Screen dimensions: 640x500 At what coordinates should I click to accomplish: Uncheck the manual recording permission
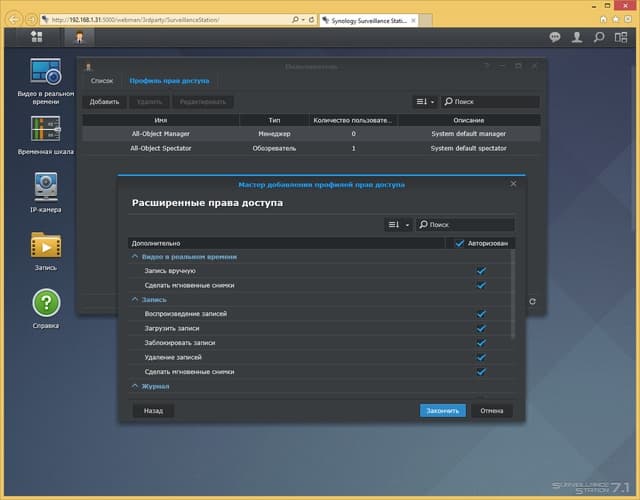(x=481, y=271)
